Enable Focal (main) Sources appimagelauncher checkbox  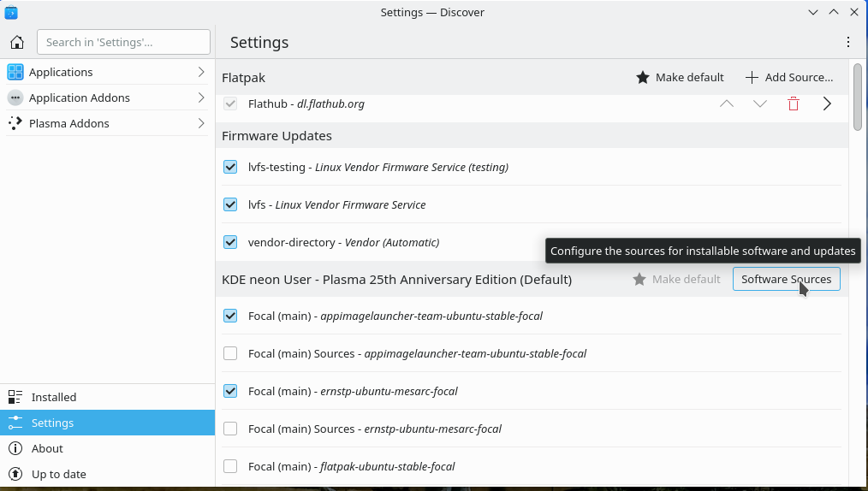click(230, 353)
